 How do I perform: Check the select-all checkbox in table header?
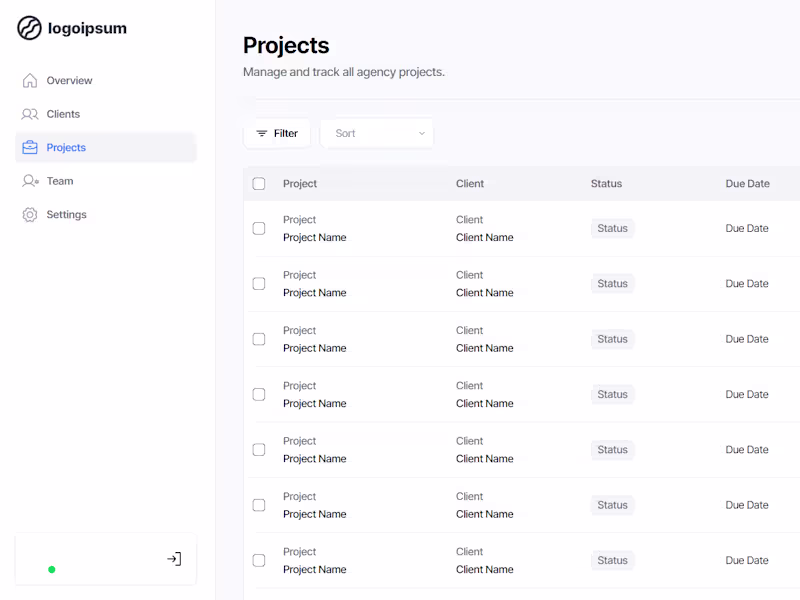258,184
